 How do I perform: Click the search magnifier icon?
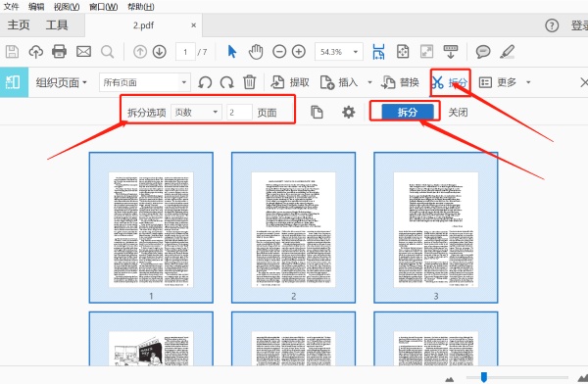tap(107, 52)
